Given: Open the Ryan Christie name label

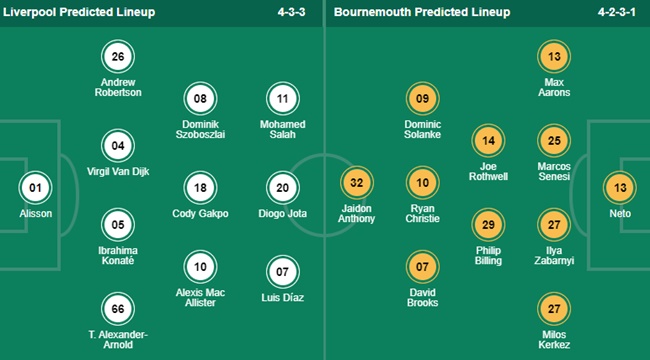Looking at the screenshot, I should (x=422, y=214).
